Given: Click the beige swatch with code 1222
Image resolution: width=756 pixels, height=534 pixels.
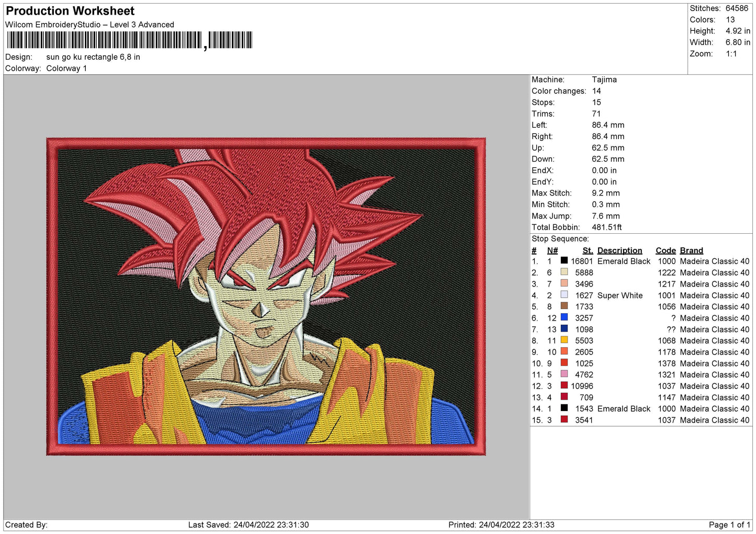Looking at the screenshot, I should (564, 271).
